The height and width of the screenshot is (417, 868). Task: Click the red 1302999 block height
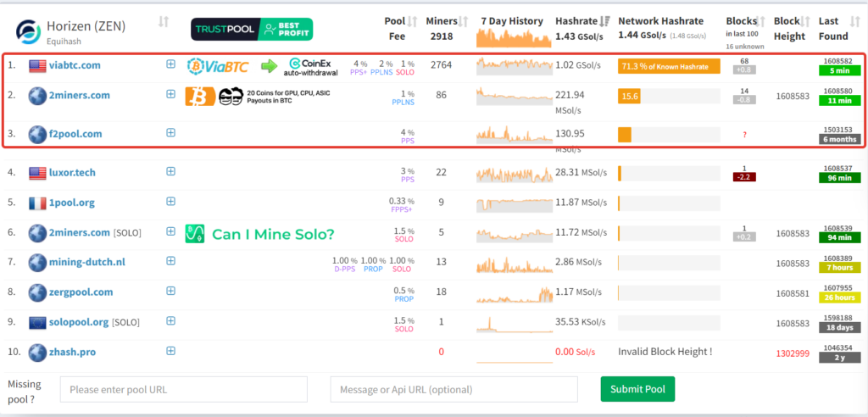[x=793, y=353]
